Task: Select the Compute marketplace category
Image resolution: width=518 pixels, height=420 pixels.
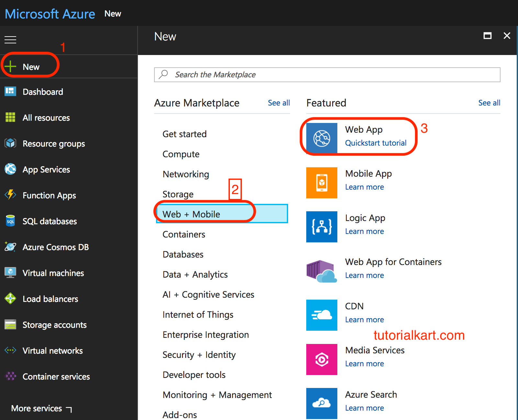Action: click(181, 154)
